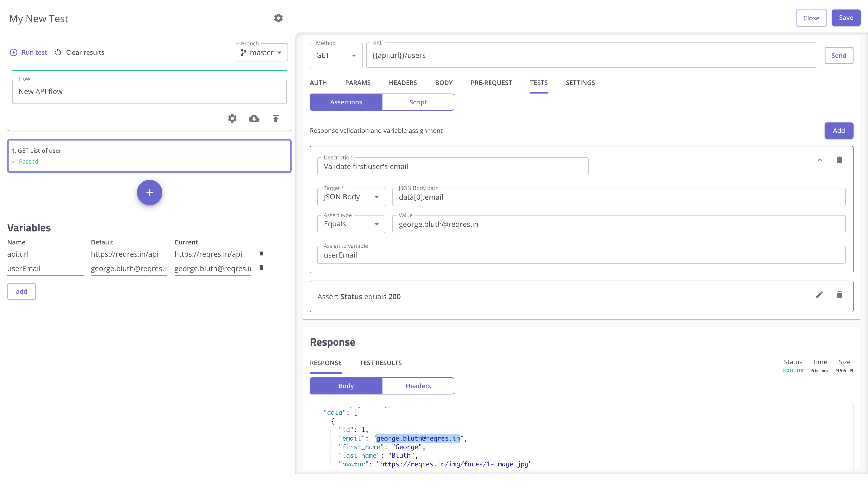
Task: Collapse the Validate first user's email assertion
Action: click(819, 160)
